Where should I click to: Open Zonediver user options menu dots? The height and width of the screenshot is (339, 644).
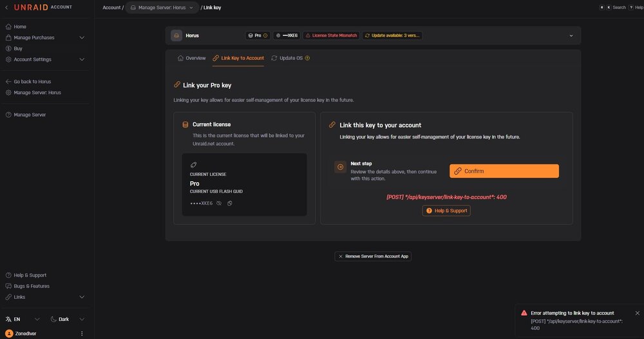pos(82,334)
